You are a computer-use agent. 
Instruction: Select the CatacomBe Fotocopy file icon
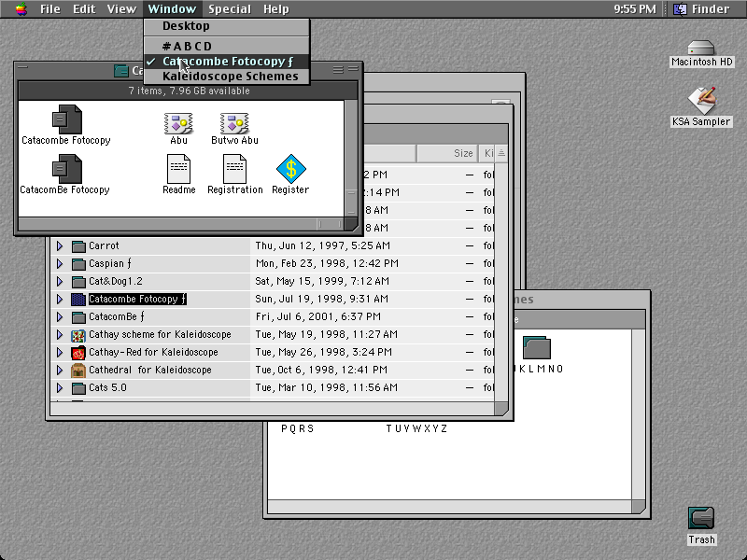click(66, 169)
